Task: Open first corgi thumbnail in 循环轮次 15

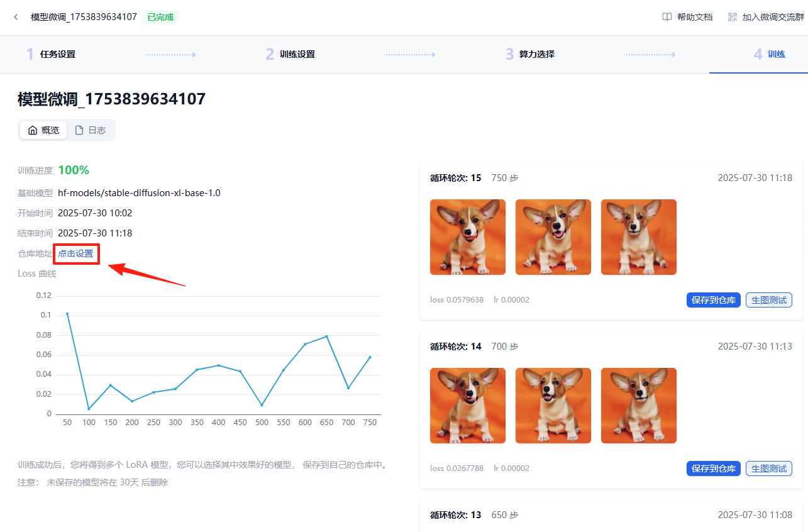Action: (468, 237)
